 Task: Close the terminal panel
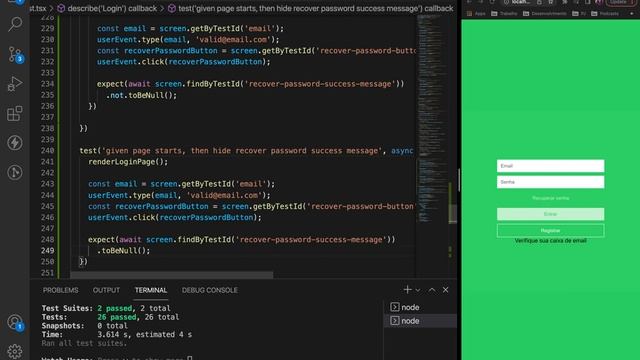click(x=446, y=290)
